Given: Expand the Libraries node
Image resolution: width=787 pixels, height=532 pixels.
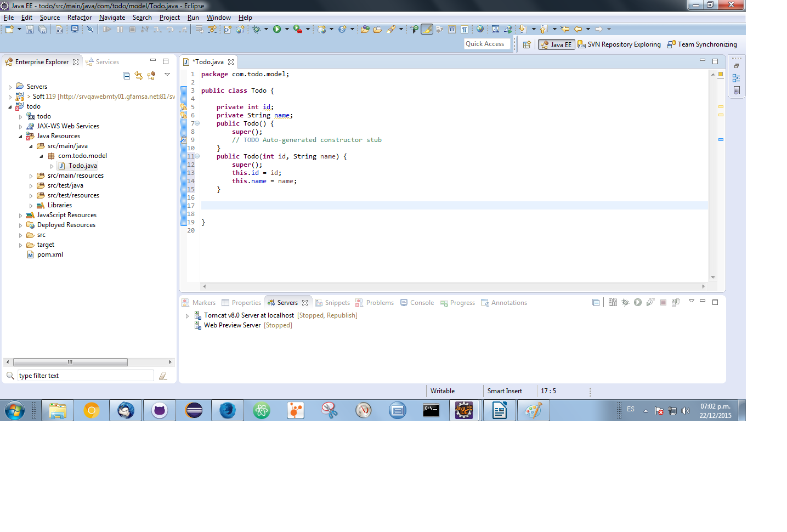Looking at the screenshot, I should 31,206.
